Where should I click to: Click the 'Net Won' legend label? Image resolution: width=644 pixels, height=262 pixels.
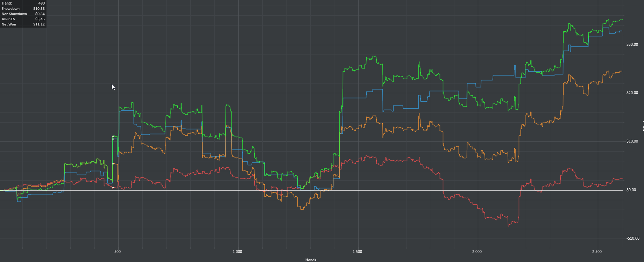coord(9,24)
